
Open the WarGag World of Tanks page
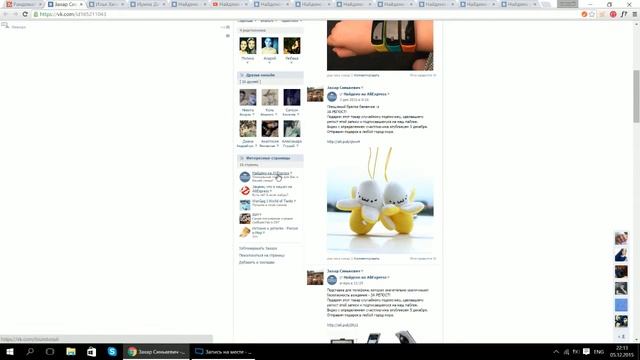273,201
